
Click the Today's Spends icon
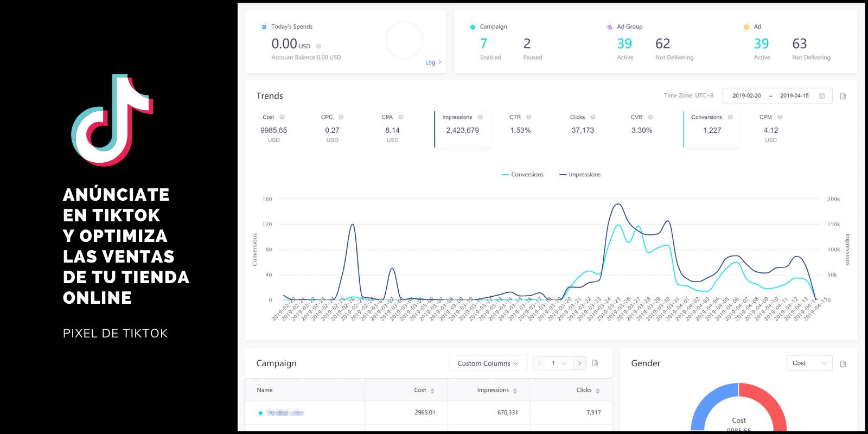pyautogui.click(x=264, y=27)
